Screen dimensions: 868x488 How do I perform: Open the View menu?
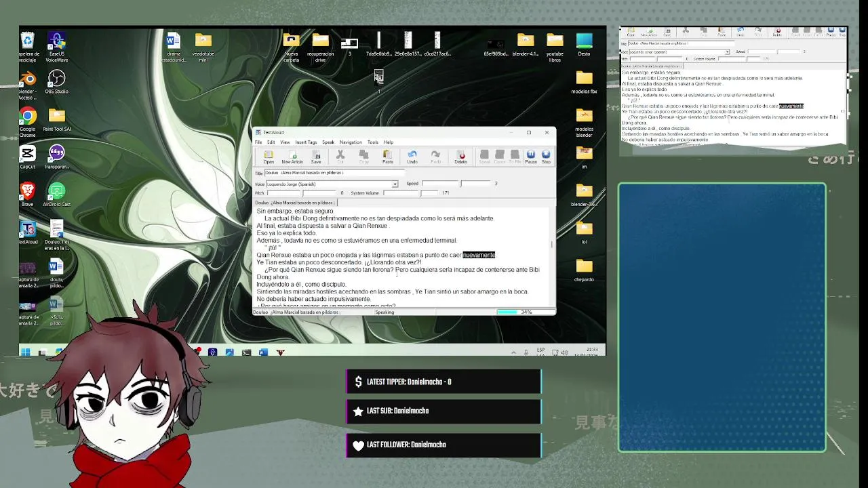[285, 142]
